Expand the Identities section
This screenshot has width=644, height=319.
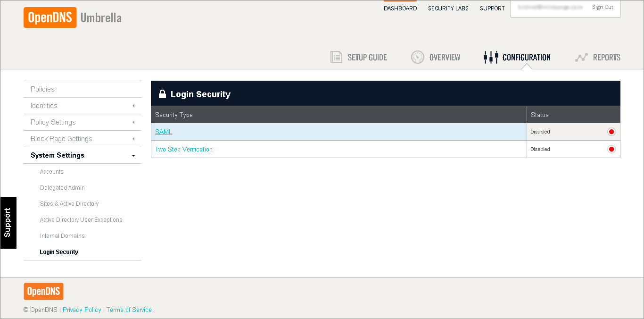[x=133, y=106]
